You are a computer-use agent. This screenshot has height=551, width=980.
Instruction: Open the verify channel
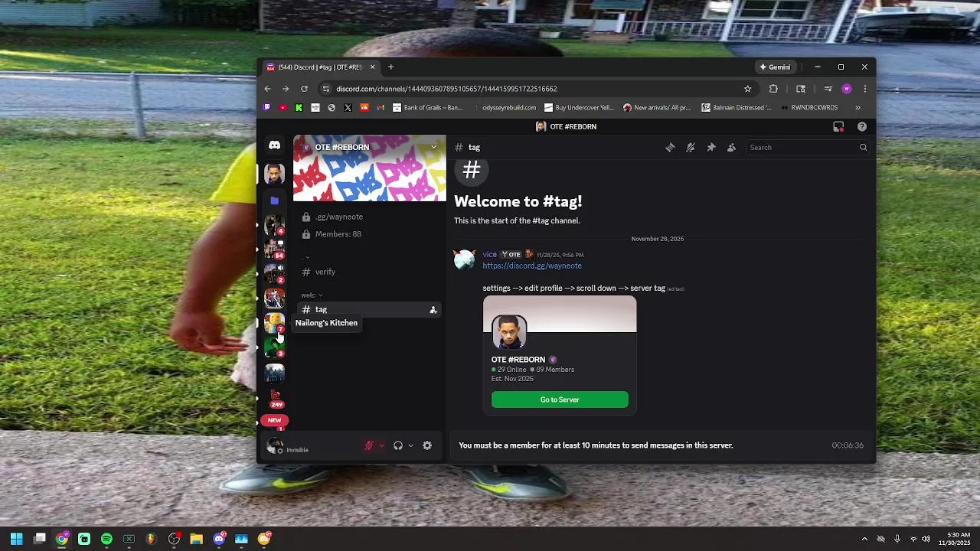(x=367, y=272)
